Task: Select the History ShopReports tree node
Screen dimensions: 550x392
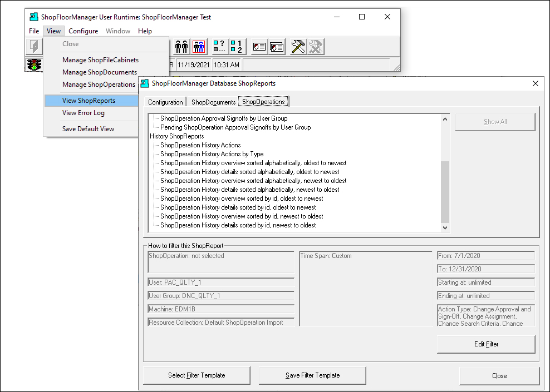Action: tap(177, 136)
